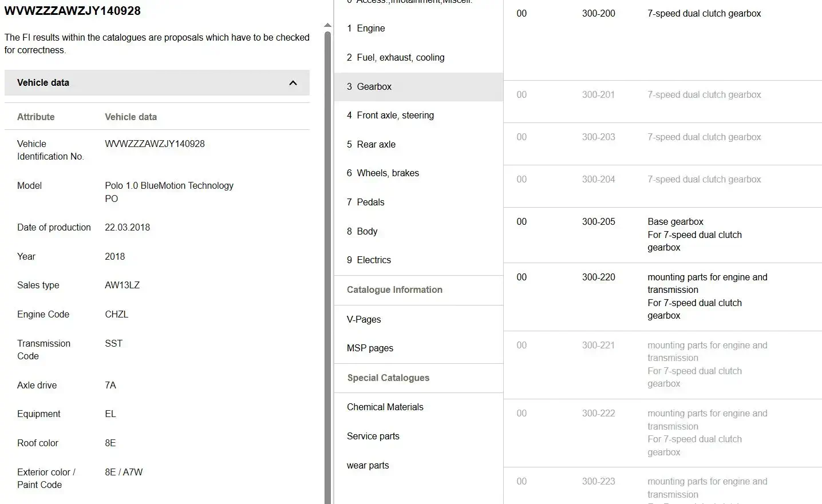Select greyed subgroup 300-201 row
This screenshot has height=504, width=822.
pyautogui.click(x=663, y=102)
